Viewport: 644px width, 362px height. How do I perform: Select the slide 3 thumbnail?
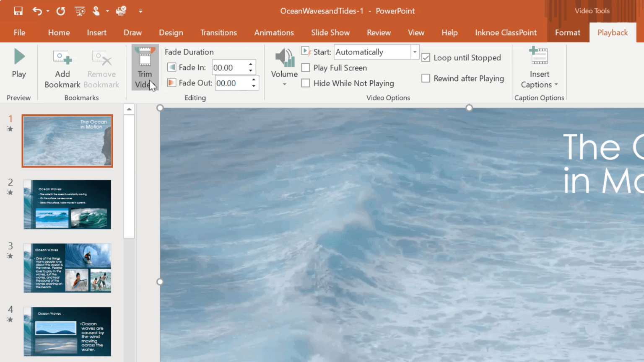click(67, 268)
